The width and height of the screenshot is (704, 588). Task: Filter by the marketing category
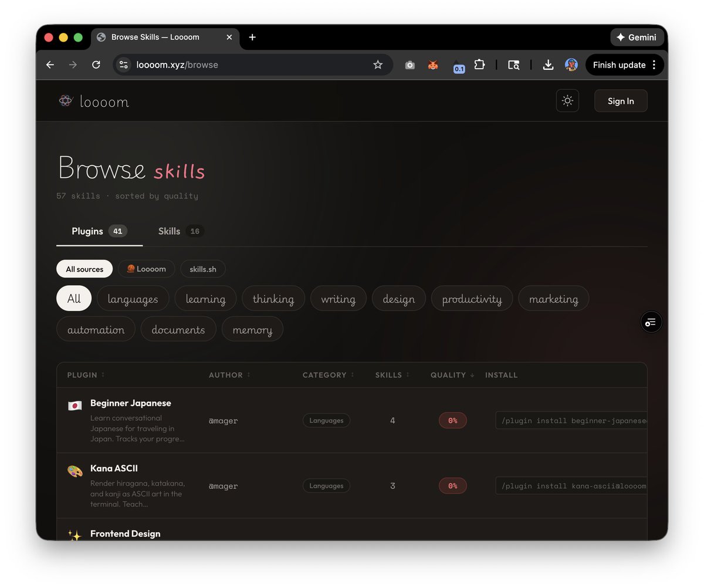(x=554, y=298)
